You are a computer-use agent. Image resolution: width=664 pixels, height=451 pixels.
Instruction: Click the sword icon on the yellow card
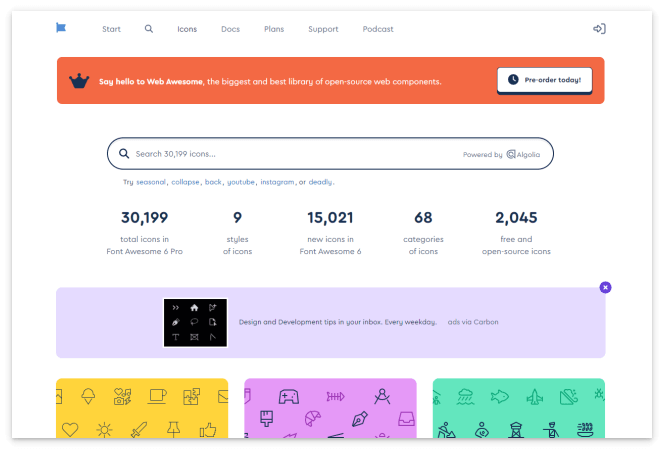click(x=139, y=429)
